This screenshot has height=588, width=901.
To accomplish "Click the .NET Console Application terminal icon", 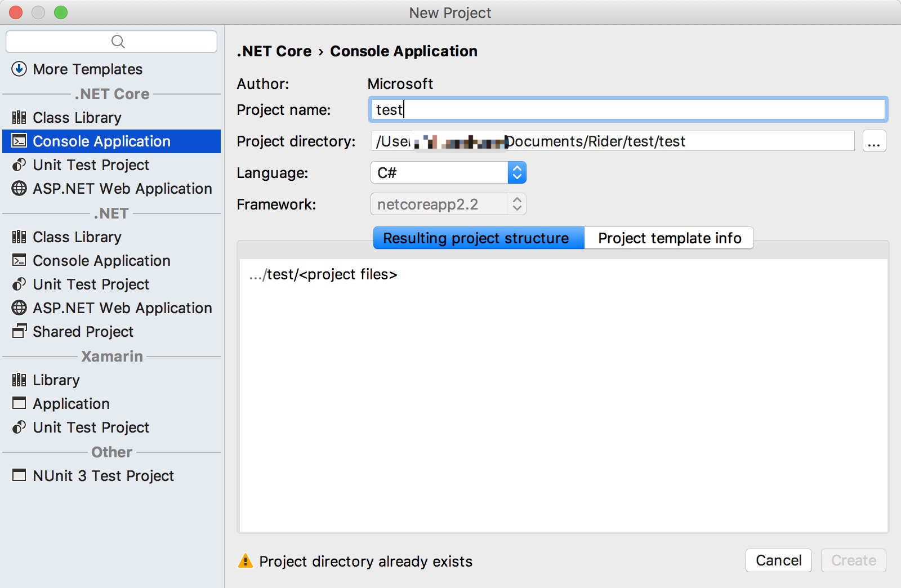I will [19, 261].
